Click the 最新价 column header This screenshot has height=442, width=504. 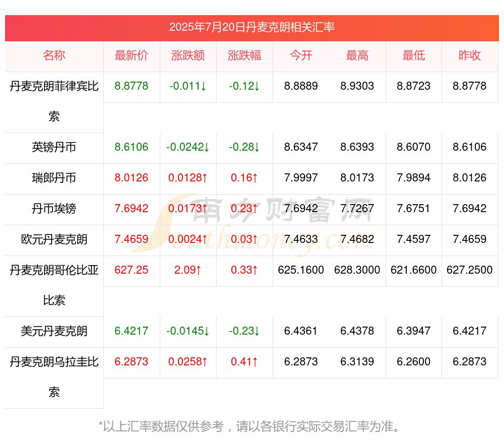[x=132, y=55]
